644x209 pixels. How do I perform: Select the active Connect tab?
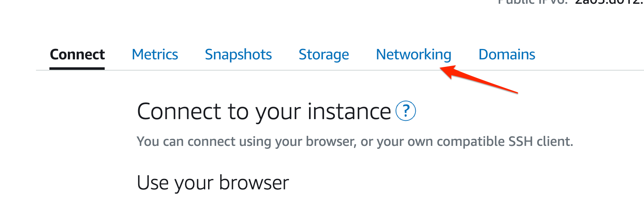pos(77,54)
